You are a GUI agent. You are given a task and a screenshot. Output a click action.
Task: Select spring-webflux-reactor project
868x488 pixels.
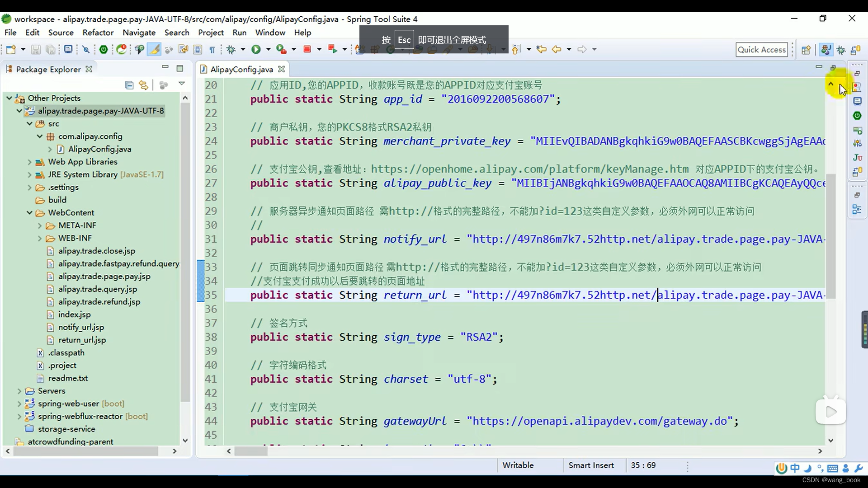pos(80,416)
